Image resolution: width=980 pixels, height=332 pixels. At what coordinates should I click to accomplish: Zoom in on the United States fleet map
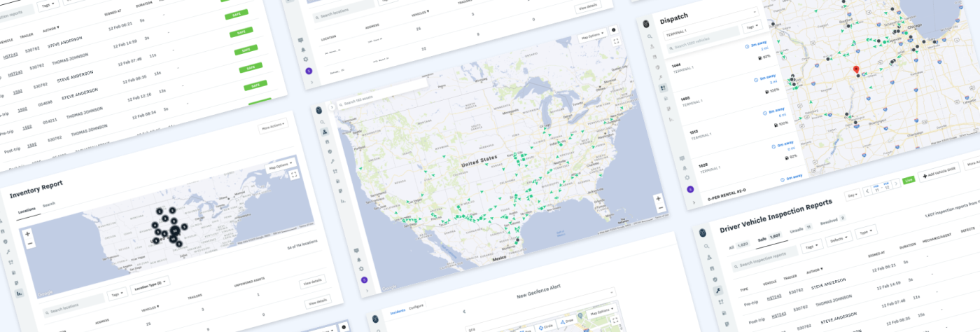tap(659, 198)
